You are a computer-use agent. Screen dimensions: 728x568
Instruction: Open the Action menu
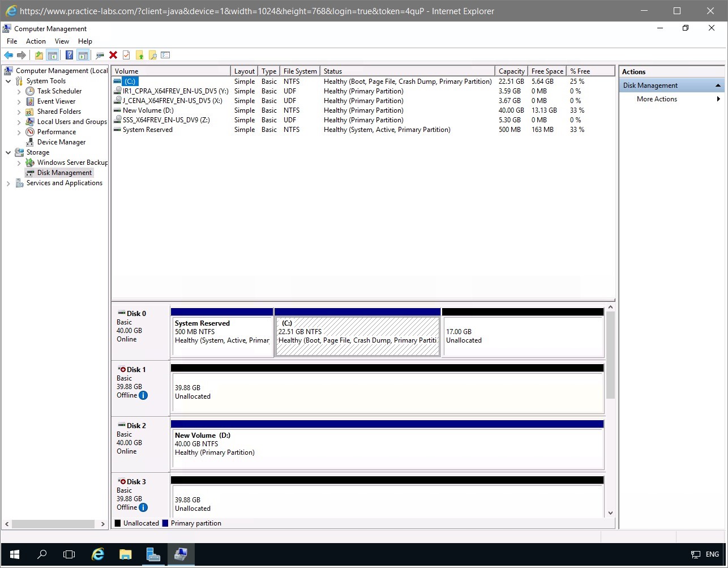[36, 41]
